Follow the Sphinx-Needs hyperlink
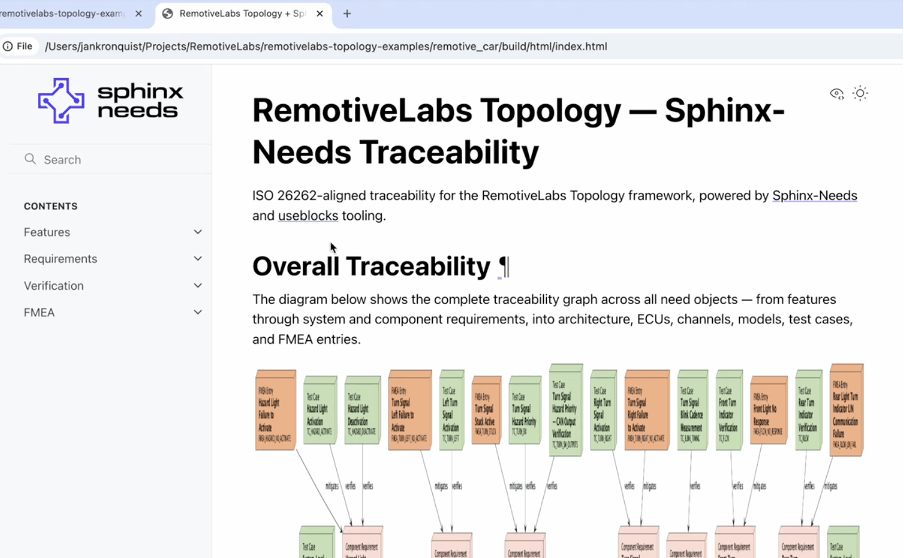 (815, 195)
